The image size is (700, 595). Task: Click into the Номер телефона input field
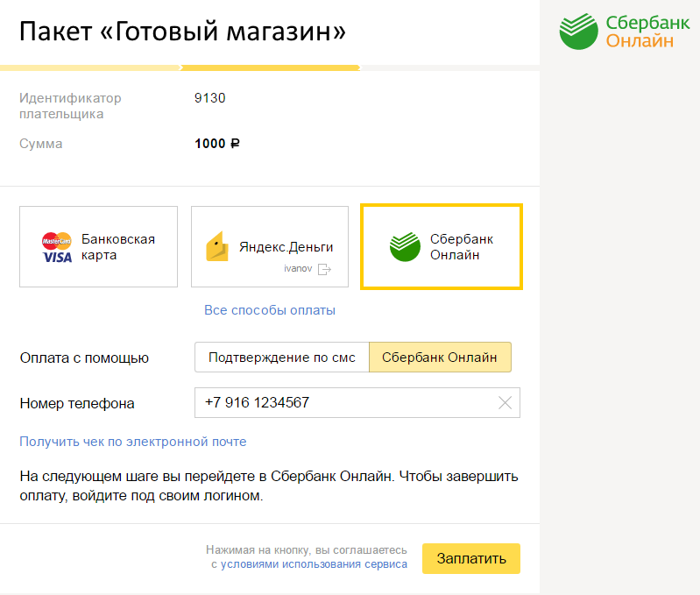pos(346,403)
